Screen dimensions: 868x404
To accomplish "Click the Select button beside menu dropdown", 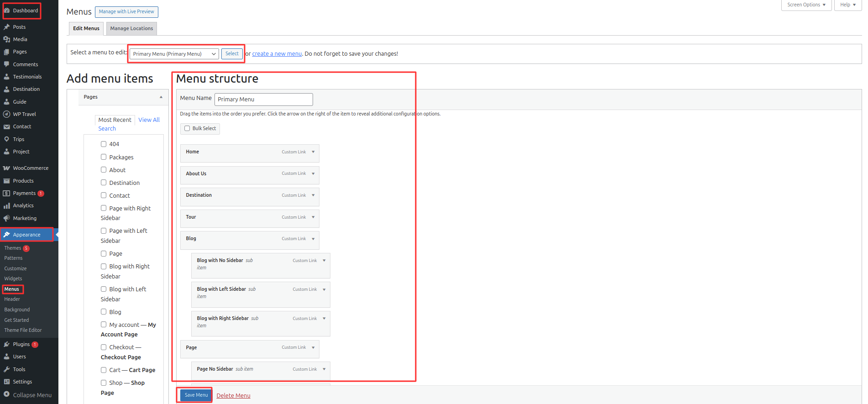I will coord(232,54).
